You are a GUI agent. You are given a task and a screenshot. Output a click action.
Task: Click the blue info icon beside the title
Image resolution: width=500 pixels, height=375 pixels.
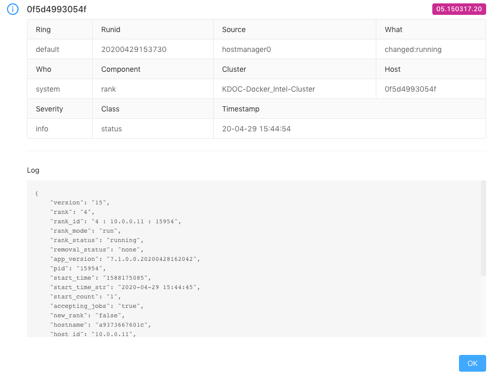coord(13,9)
